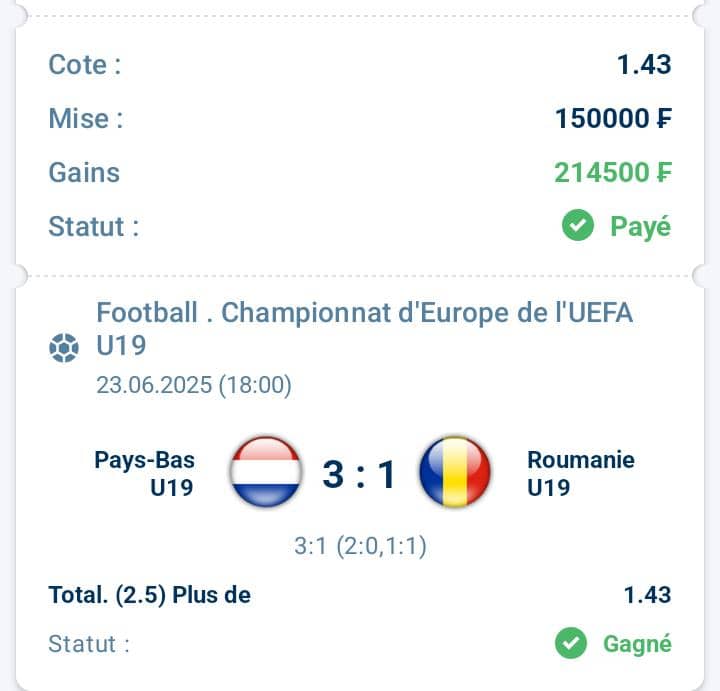This screenshot has width=720, height=691.
Task: Click the Total (2.5) Plus de bet label
Action: click(150, 595)
